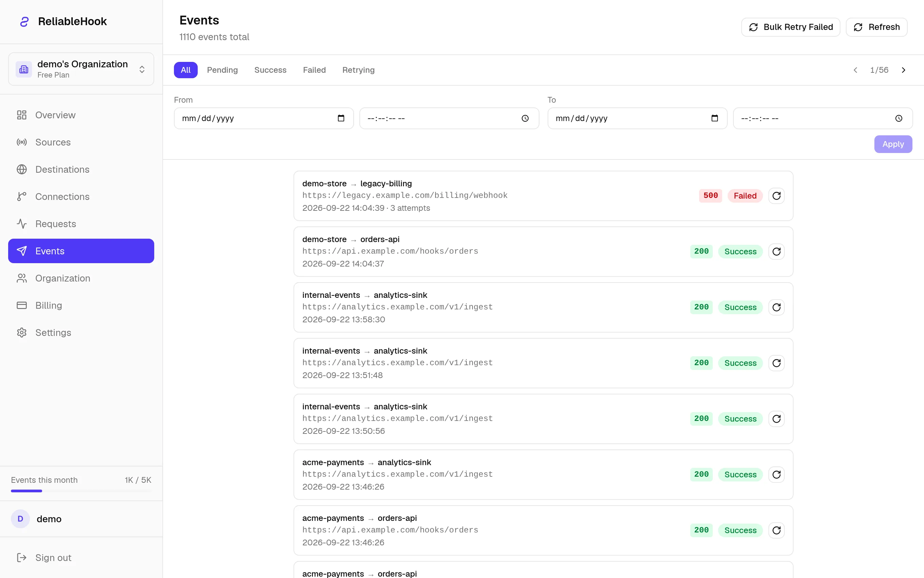The height and width of the screenshot is (578, 924).
Task: Go to previous page of events
Action: point(855,70)
